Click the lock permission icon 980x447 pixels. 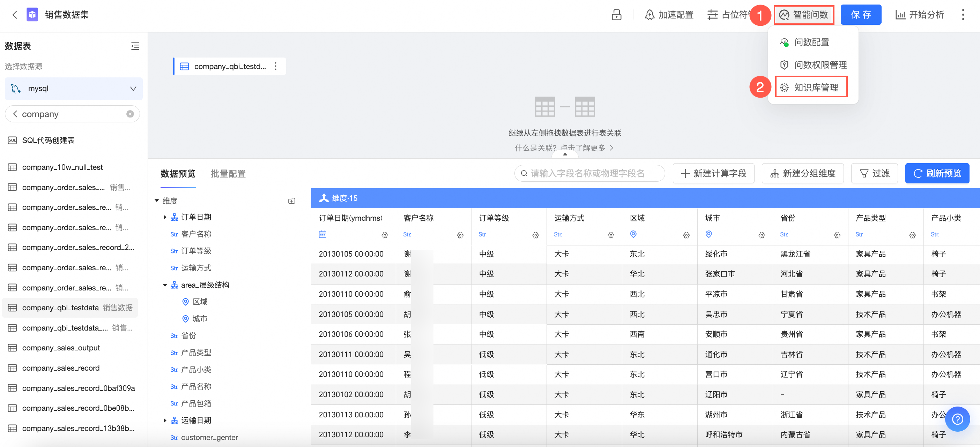coord(616,15)
